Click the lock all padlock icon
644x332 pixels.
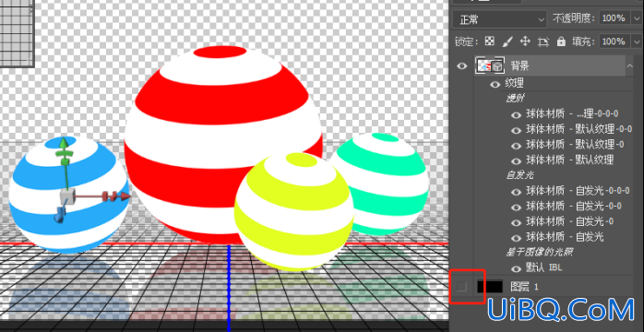(561, 41)
